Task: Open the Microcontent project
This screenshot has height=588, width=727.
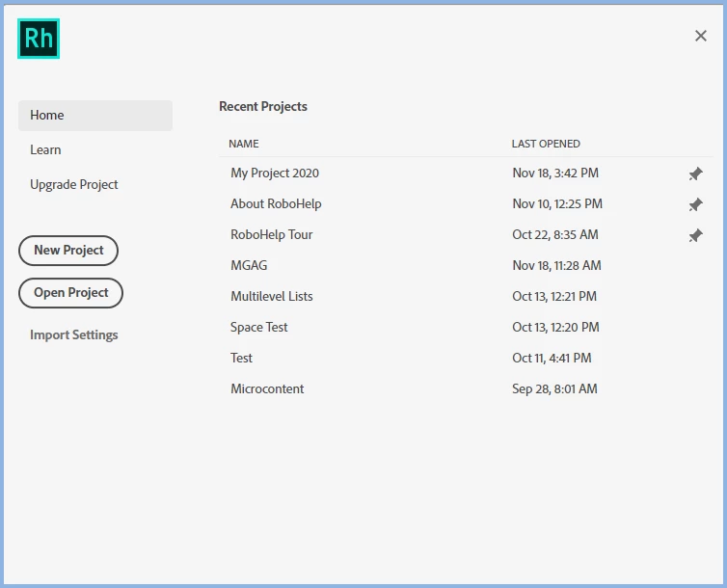Action: [267, 388]
